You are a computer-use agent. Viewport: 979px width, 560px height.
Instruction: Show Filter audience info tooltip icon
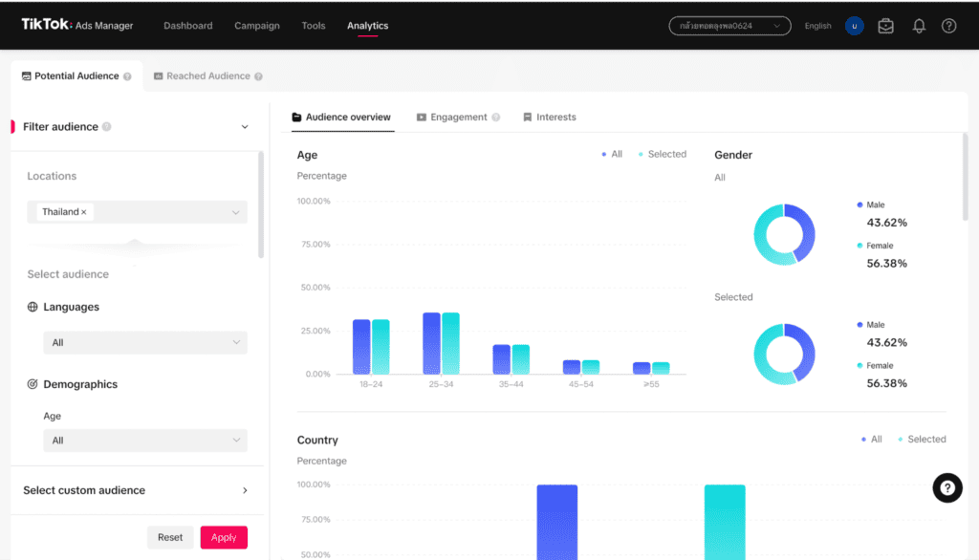(x=107, y=127)
